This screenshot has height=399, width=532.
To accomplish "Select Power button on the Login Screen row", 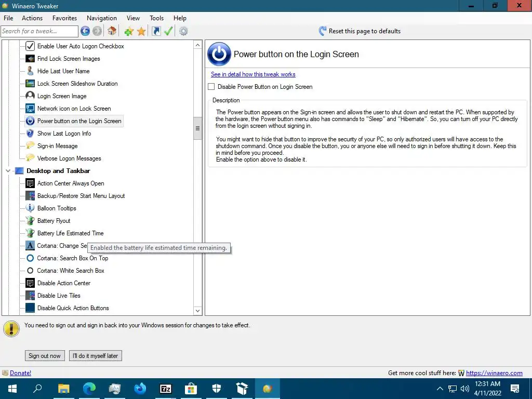I will click(x=74, y=121).
